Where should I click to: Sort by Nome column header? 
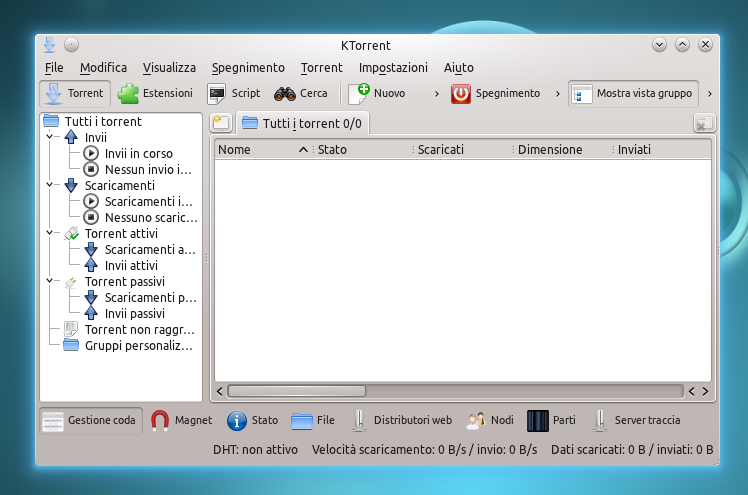click(x=263, y=150)
